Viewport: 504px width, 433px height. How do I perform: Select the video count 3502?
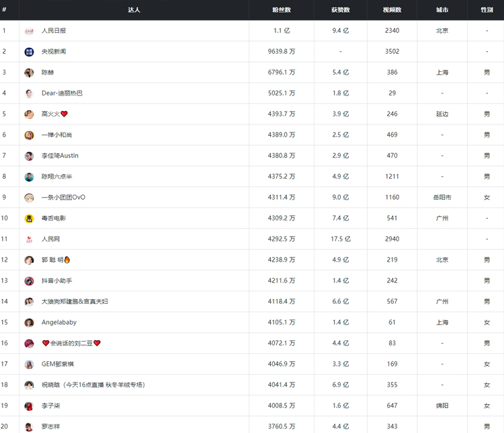tap(392, 52)
